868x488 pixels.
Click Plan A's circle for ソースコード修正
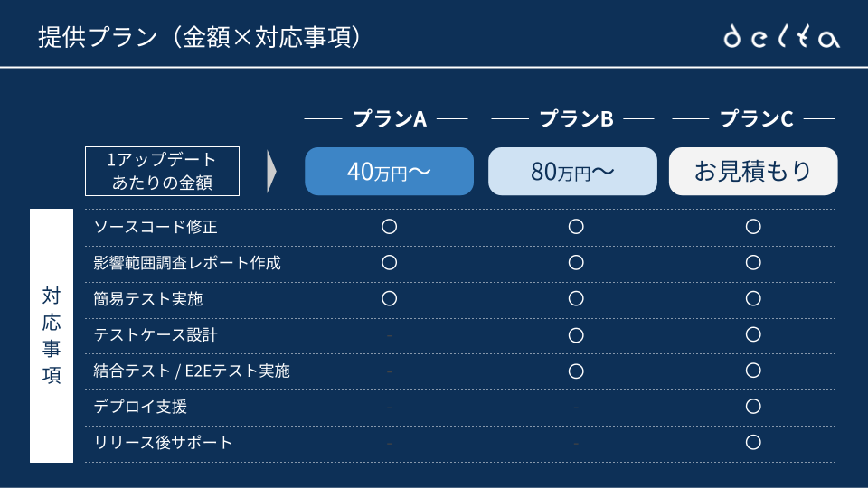pyautogui.click(x=389, y=227)
